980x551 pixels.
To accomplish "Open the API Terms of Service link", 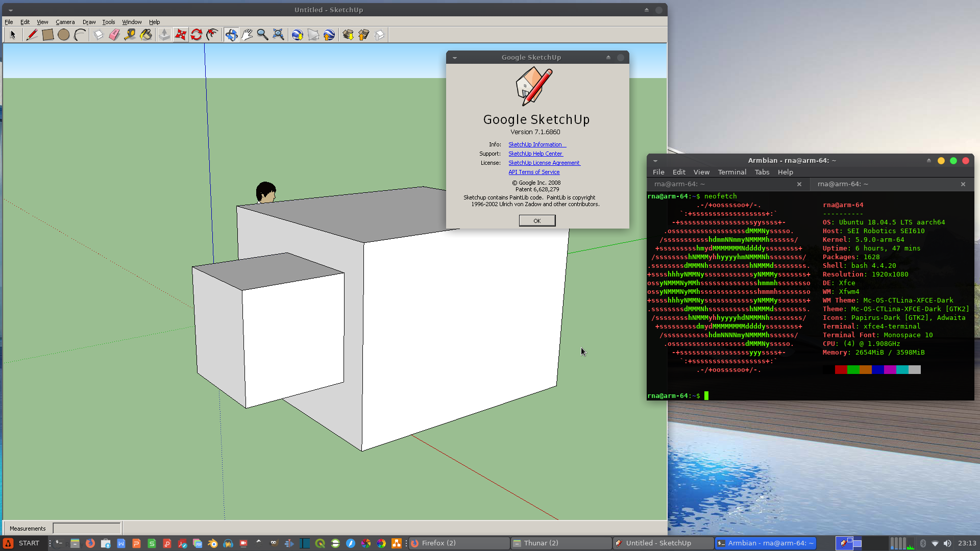I will 534,172.
